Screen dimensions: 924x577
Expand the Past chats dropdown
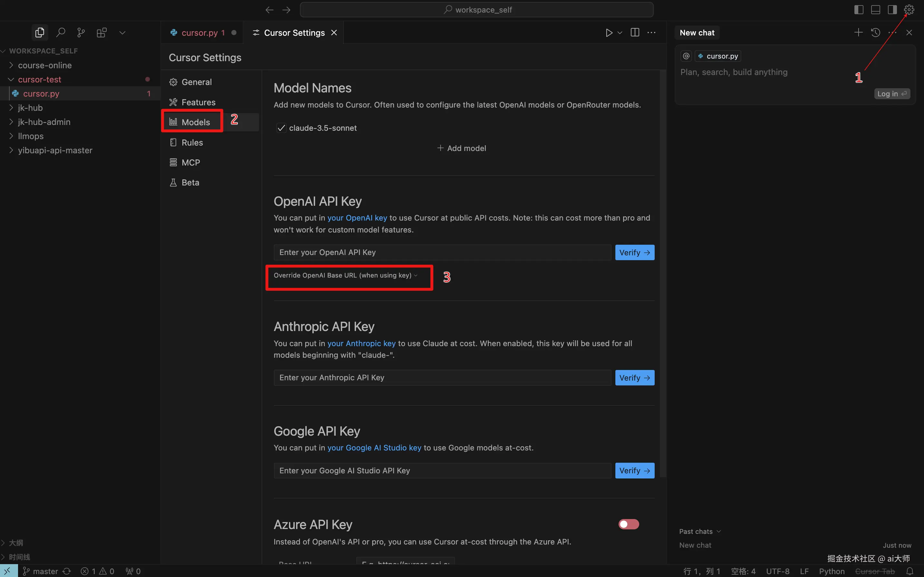click(699, 532)
